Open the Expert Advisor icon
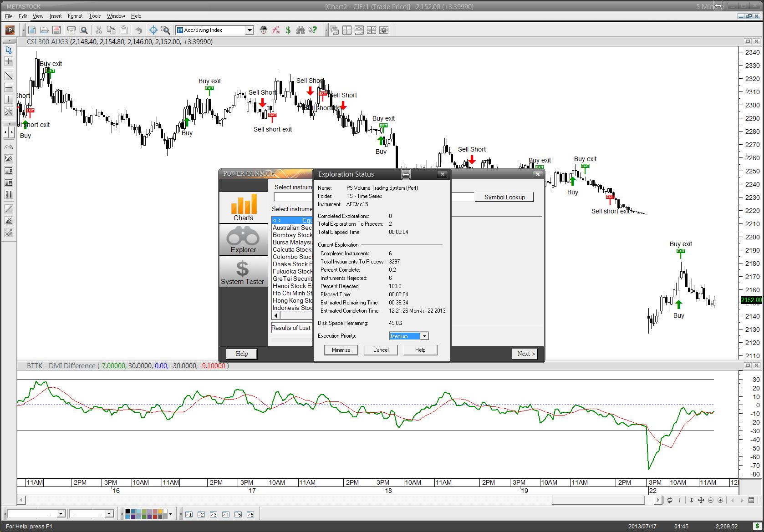The height and width of the screenshot is (532, 764). [264, 30]
